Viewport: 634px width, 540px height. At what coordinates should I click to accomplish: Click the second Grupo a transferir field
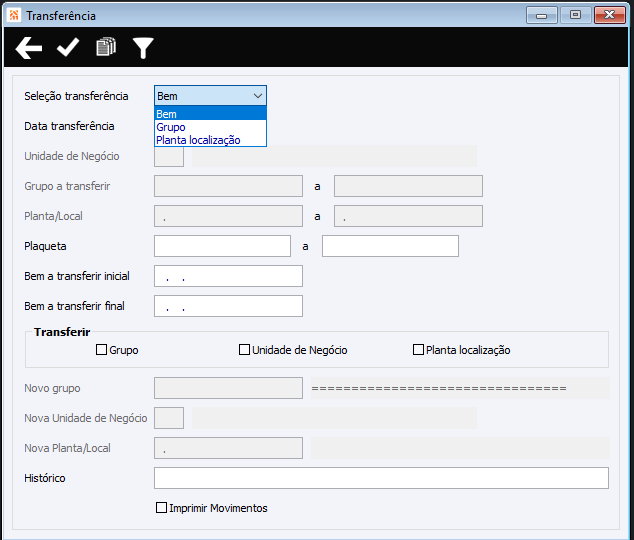click(x=408, y=186)
